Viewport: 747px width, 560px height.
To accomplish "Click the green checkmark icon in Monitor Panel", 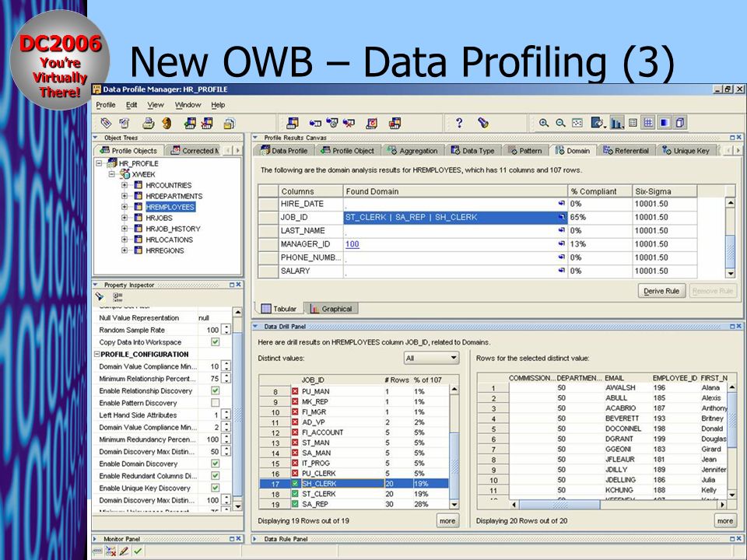I will tap(138, 551).
